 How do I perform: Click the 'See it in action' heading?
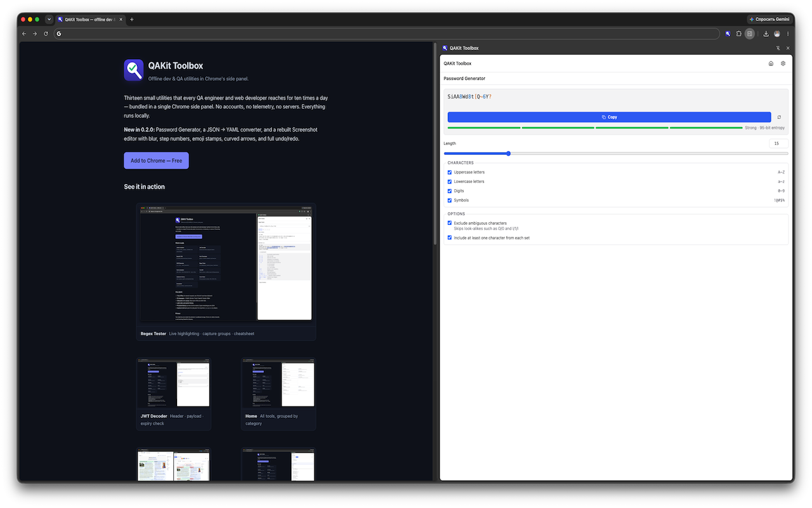pos(144,187)
